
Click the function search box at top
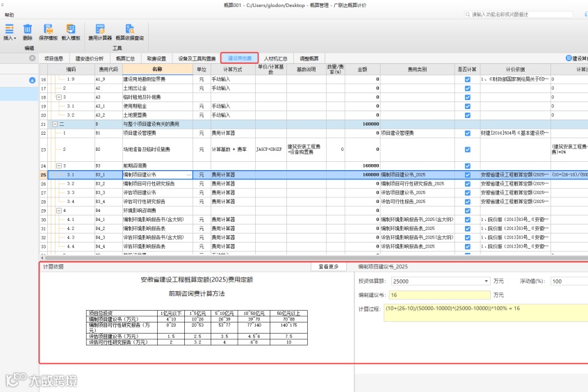point(518,15)
